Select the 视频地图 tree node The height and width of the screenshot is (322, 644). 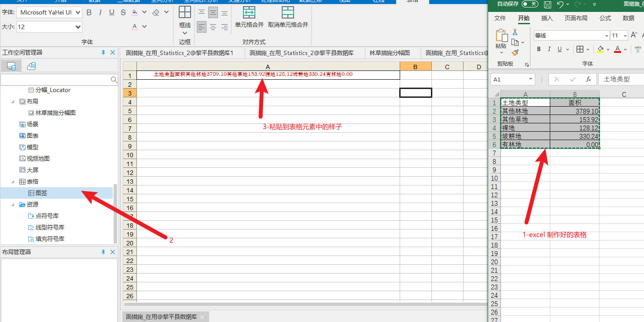(38, 159)
